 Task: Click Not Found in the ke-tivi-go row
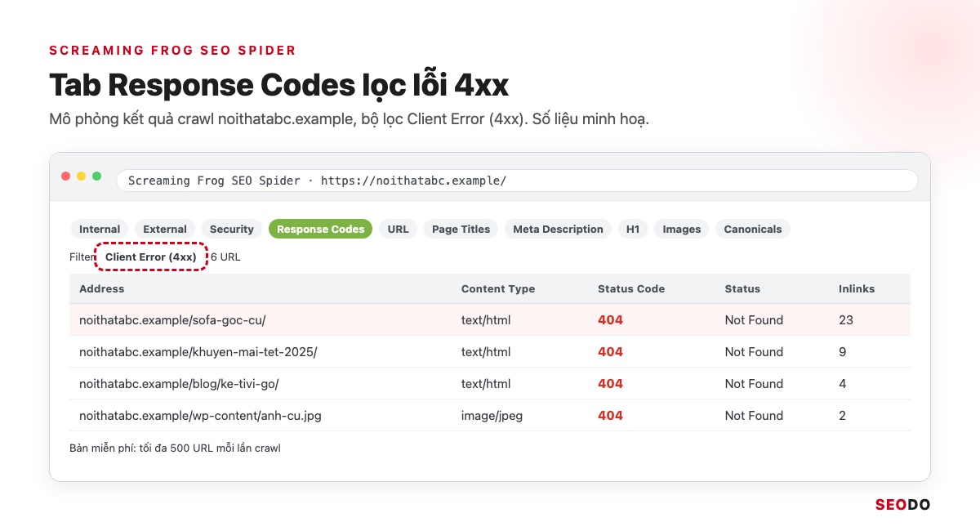pos(754,384)
